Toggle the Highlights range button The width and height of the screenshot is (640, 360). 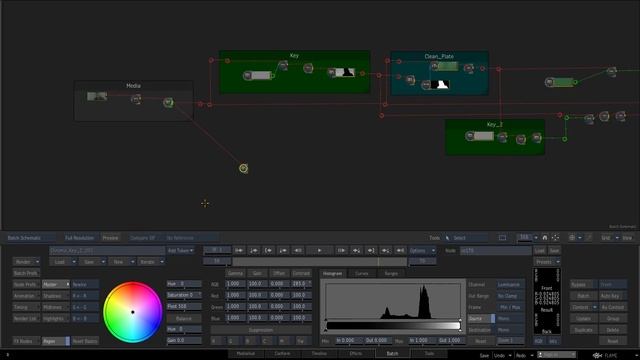56,318
